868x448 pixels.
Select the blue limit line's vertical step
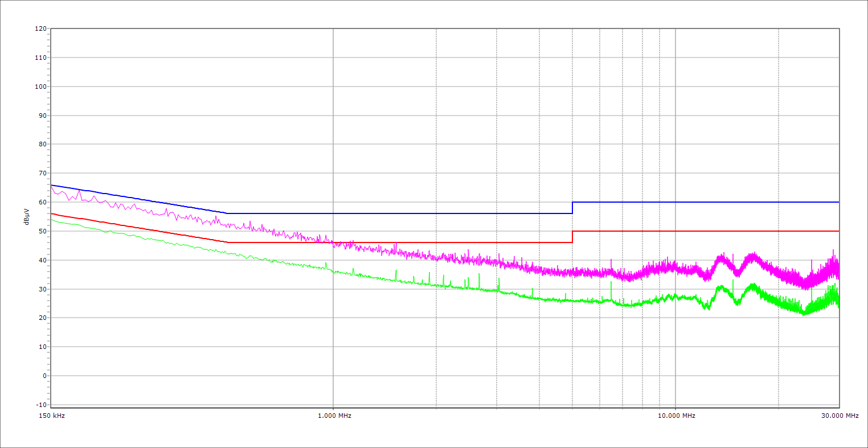coord(572,208)
